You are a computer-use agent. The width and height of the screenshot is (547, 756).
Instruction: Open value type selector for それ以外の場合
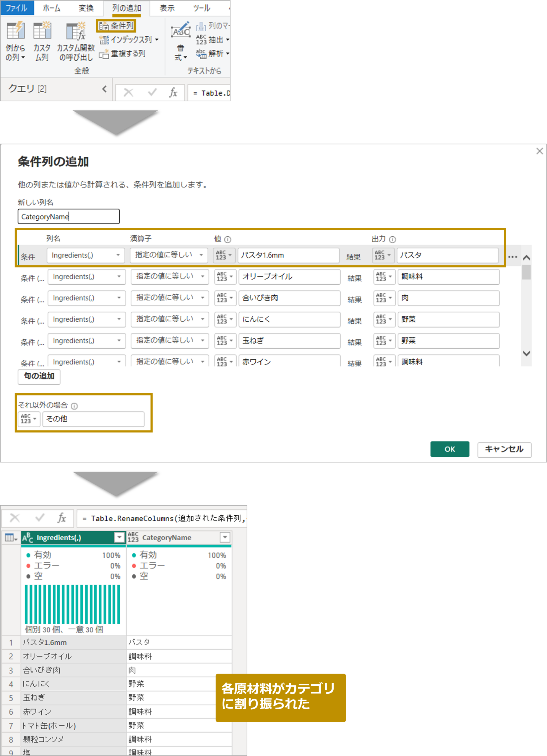29,419
